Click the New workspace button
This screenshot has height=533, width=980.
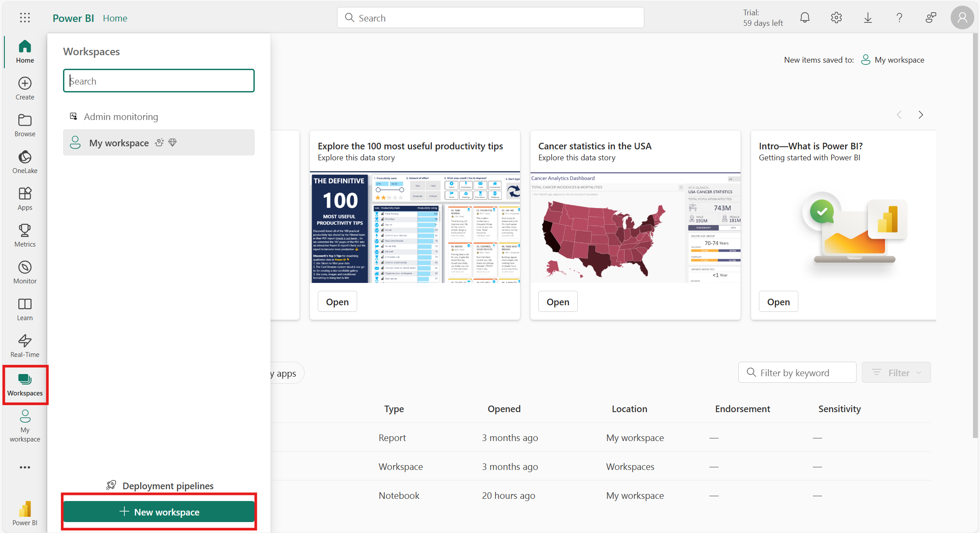pyautogui.click(x=159, y=512)
